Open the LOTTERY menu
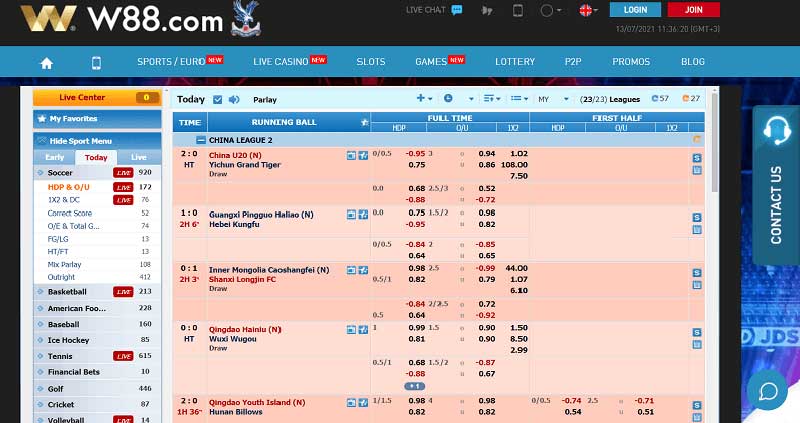 point(515,62)
